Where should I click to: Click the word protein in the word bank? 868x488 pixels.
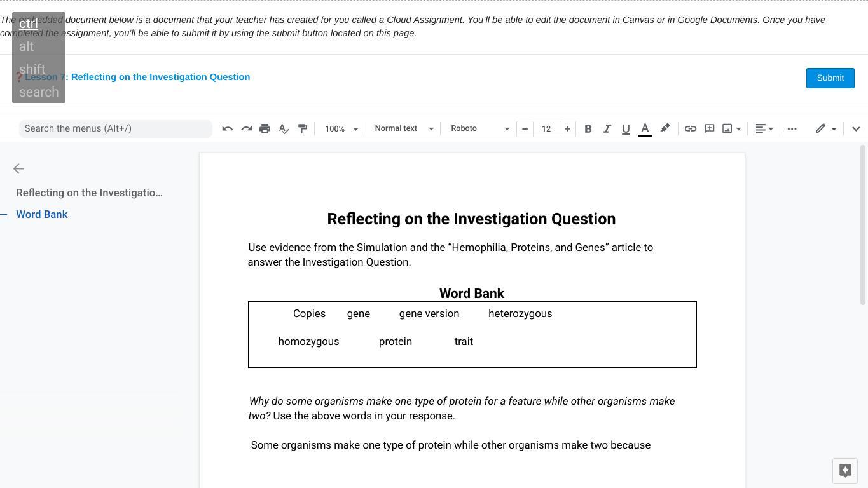click(396, 341)
